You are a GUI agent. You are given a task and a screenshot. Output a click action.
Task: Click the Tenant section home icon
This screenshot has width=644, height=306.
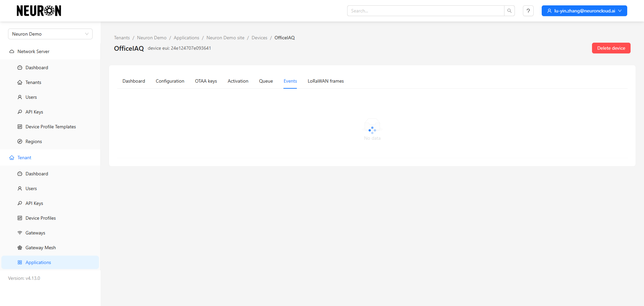pos(12,158)
